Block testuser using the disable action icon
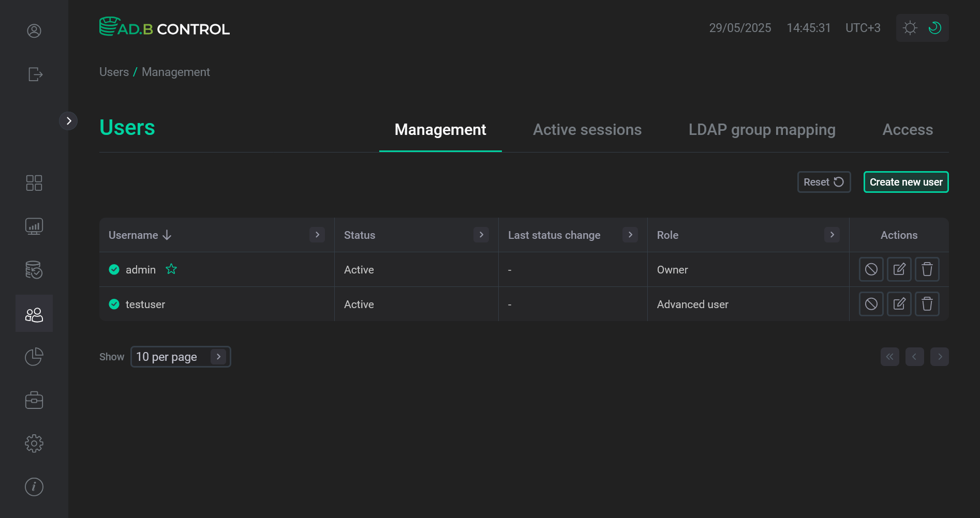Image resolution: width=980 pixels, height=518 pixels. [x=871, y=304]
